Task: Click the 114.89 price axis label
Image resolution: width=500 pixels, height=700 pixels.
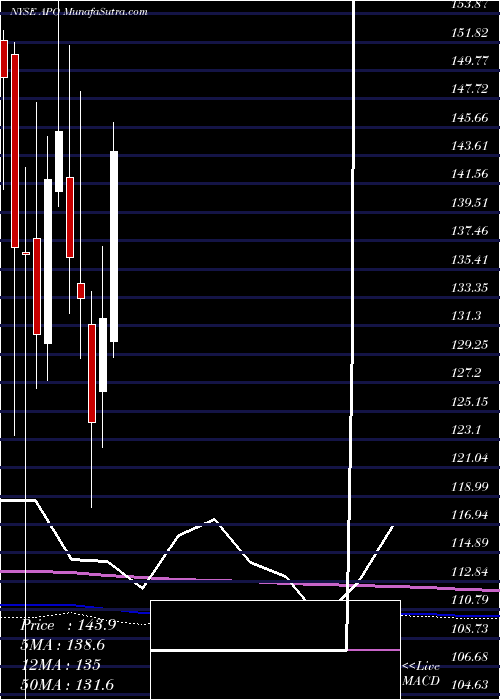Action: click(x=469, y=544)
